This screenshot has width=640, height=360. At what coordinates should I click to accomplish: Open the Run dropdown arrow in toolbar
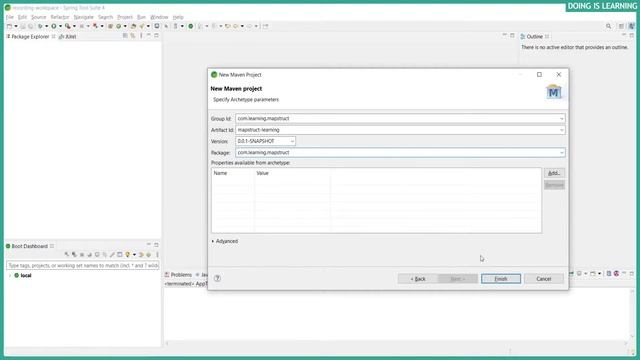click(x=60, y=26)
